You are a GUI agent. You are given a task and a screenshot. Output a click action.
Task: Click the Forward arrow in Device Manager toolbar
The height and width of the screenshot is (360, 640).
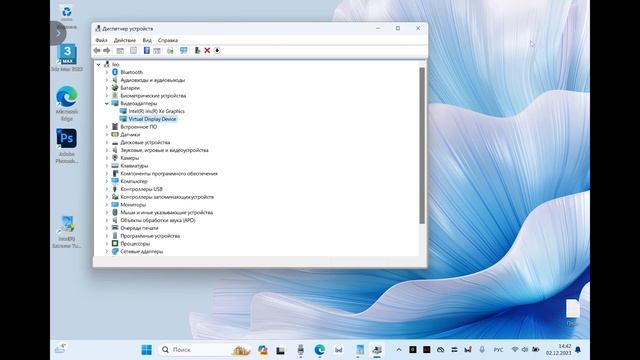pos(107,51)
